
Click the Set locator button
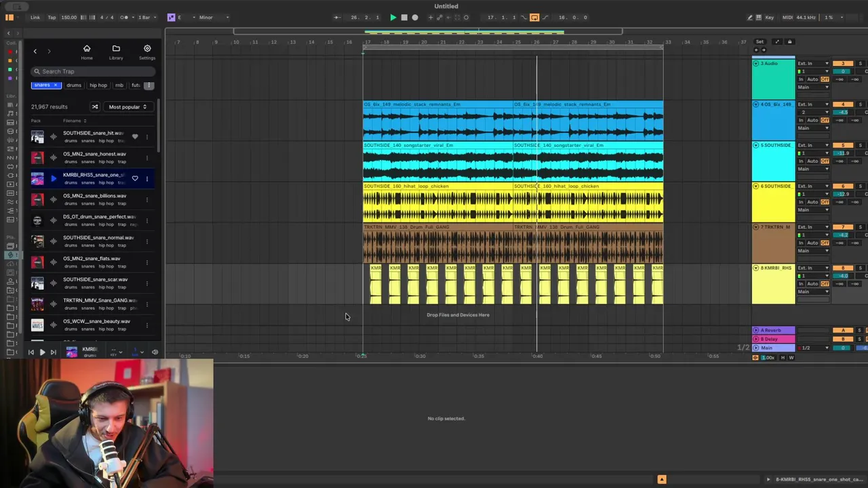(759, 41)
